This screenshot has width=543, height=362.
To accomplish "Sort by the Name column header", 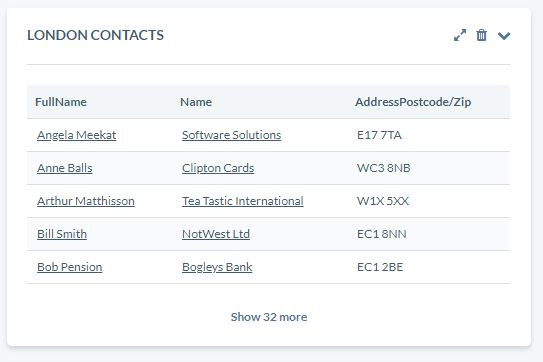I will (x=196, y=102).
